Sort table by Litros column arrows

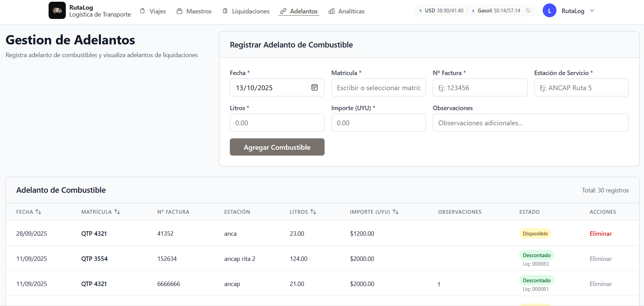coord(313,212)
